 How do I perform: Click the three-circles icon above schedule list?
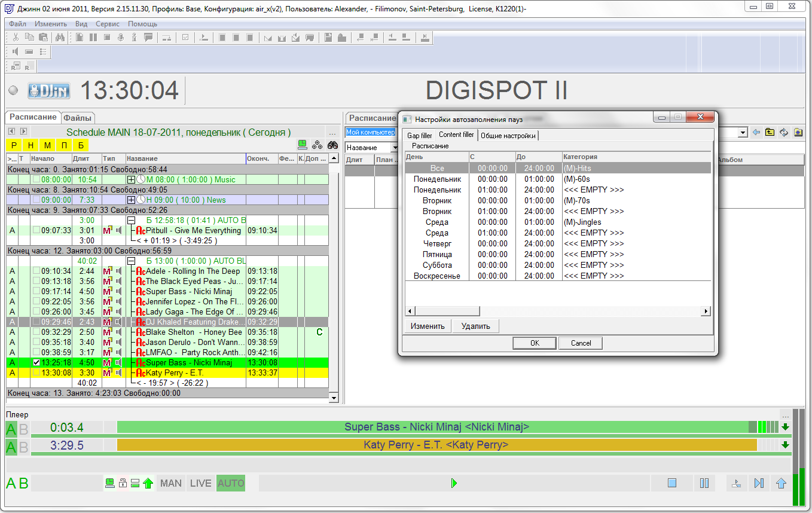point(318,145)
